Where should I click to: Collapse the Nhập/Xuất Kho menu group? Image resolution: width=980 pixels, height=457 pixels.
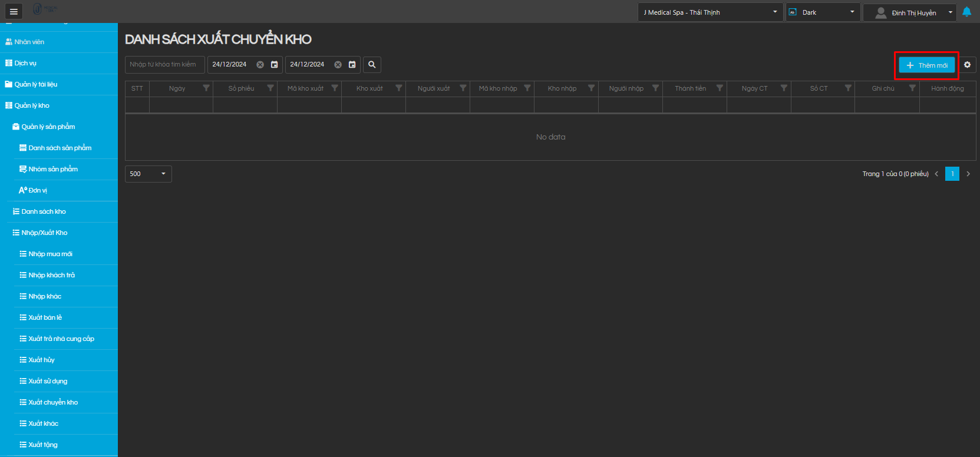44,233
